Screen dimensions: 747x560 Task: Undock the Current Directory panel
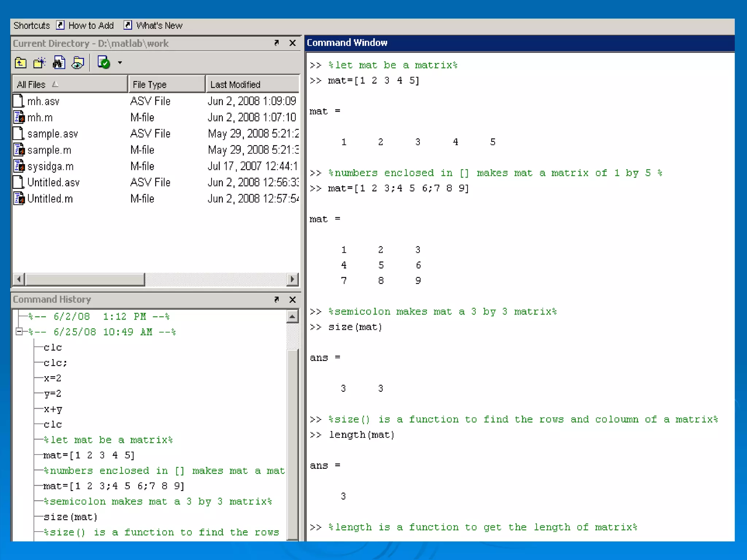[x=276, y=43]
